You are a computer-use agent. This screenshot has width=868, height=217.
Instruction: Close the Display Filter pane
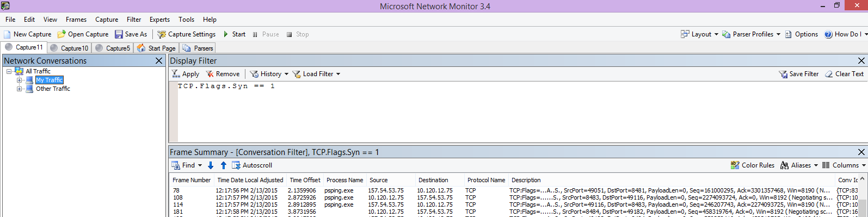[861, 61]
